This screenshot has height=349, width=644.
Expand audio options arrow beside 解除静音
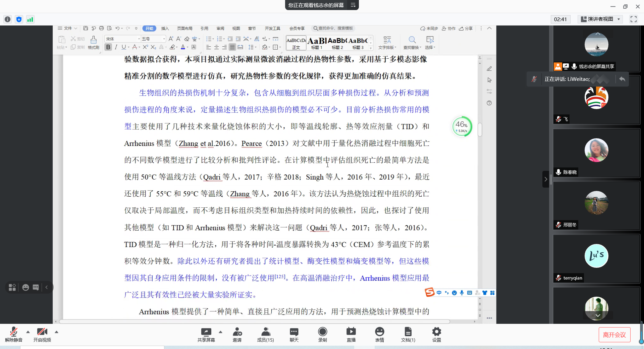[28, 332]
